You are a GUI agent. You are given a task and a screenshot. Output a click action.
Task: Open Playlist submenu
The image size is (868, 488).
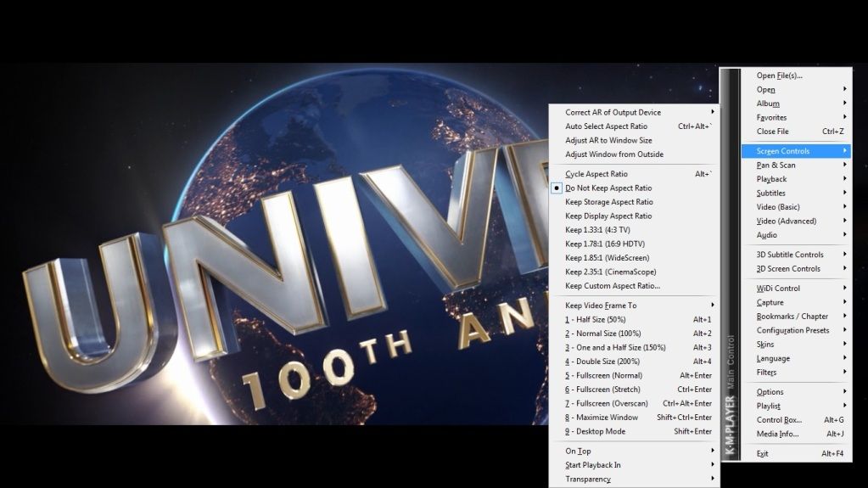click(796, 406)
